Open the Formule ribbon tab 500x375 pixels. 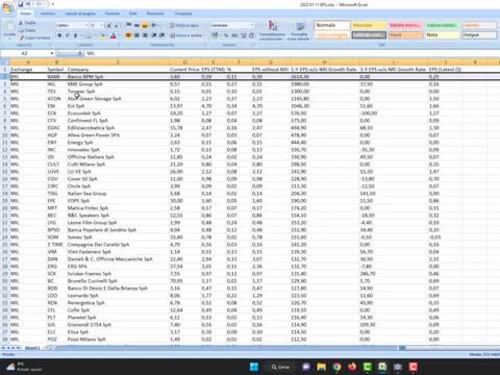tap(112, 14)
